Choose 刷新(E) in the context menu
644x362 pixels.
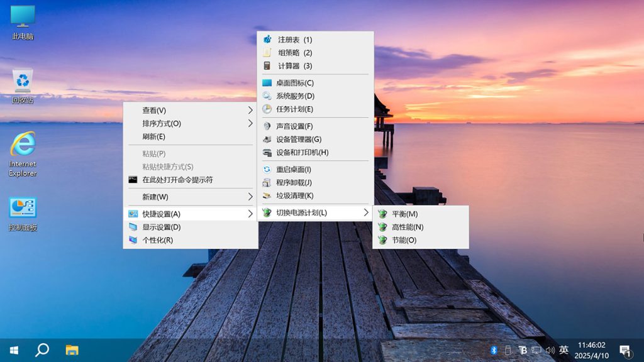coord(191,136)
